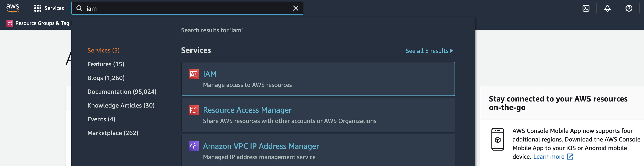Open the help question mark icon
This screenshot has height=166, width=644.
click(x=629, y=8)
